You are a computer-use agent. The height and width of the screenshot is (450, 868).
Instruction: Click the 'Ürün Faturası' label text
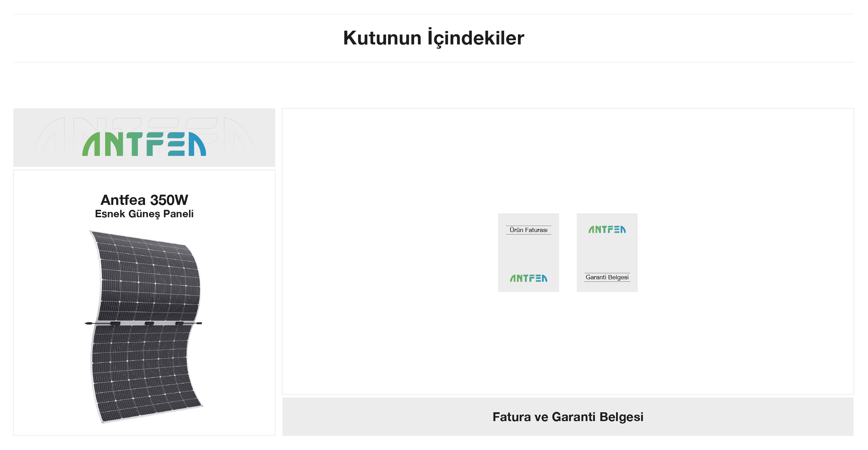[529, 230]
